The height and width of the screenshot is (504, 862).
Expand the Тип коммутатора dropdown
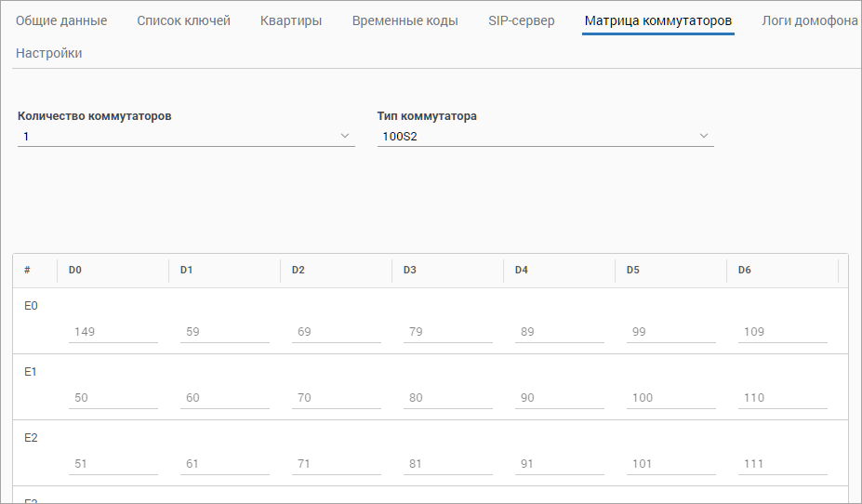click(x=544, y=137)
